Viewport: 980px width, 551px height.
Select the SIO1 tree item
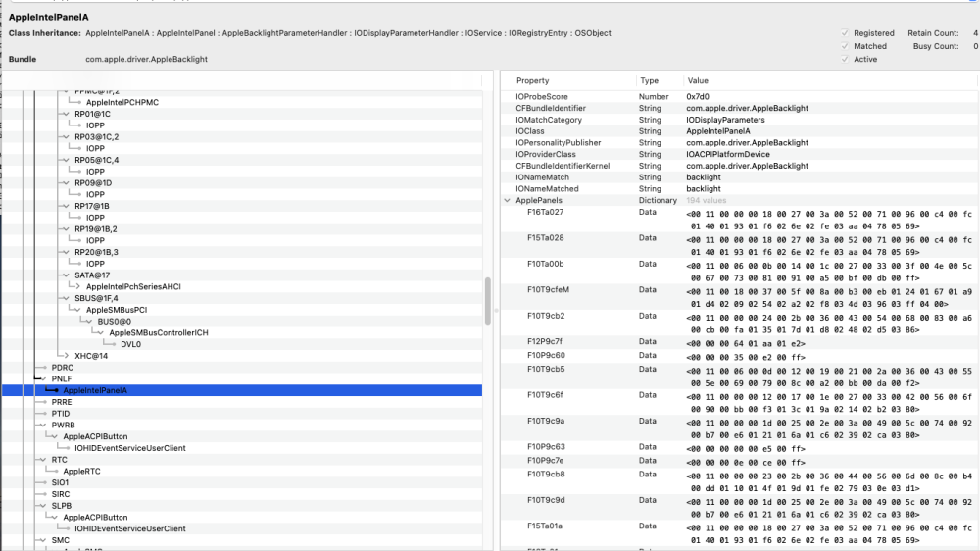(x=60, y=482)
